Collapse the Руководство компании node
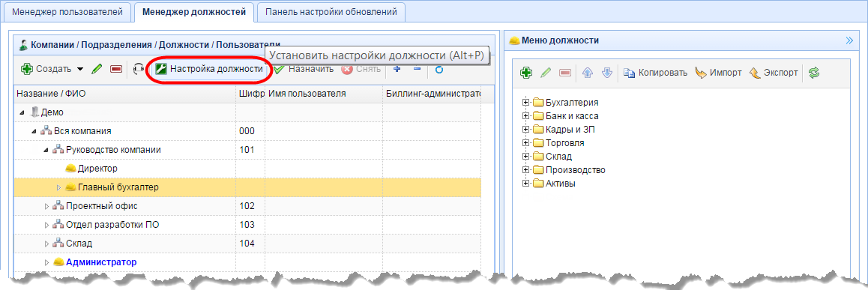This screenshot has width=868, height=290. [46, 150]
